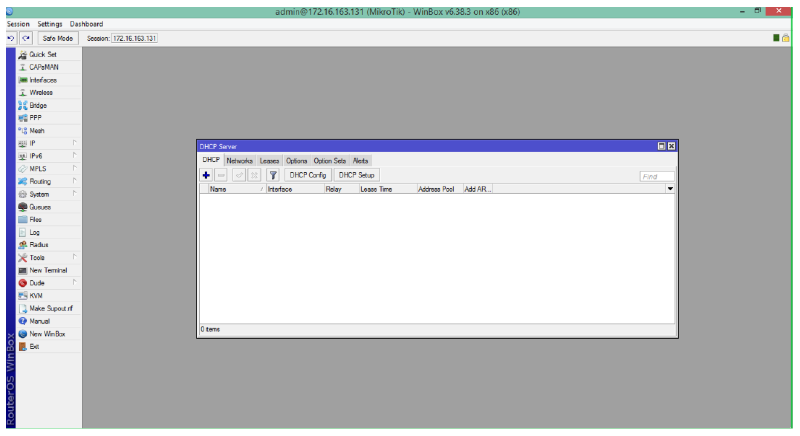The width and height of the screenshot is (800, 436).
Task: Sort by Lease Time column header
Action: pyautogui.click(x=388, y=189)
